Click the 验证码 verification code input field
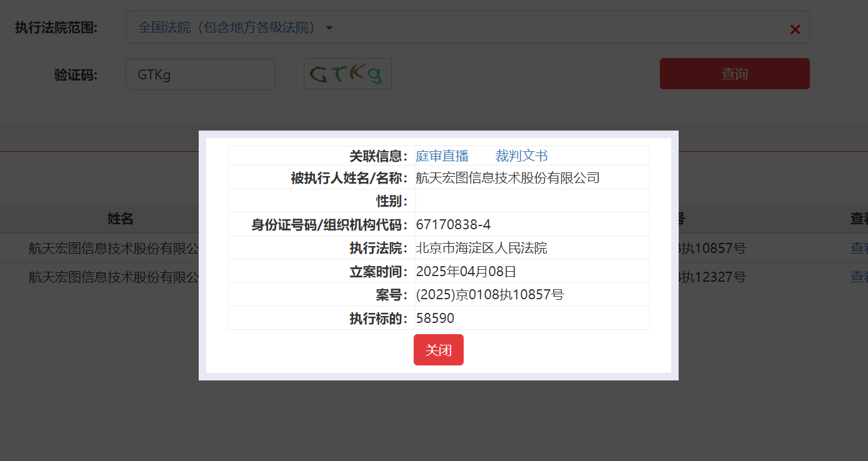The height and width of the screenshot is (461, 868). coord(200,73)
